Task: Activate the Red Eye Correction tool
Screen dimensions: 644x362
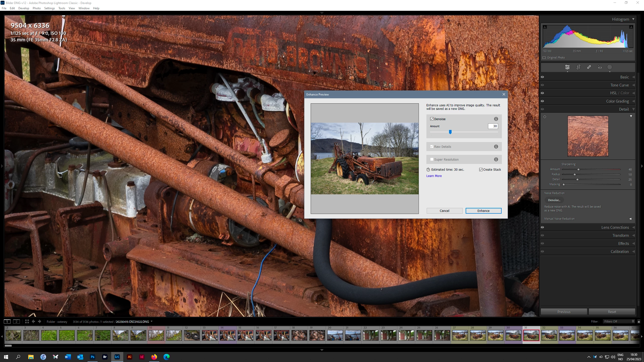Action: coord(600,67)
